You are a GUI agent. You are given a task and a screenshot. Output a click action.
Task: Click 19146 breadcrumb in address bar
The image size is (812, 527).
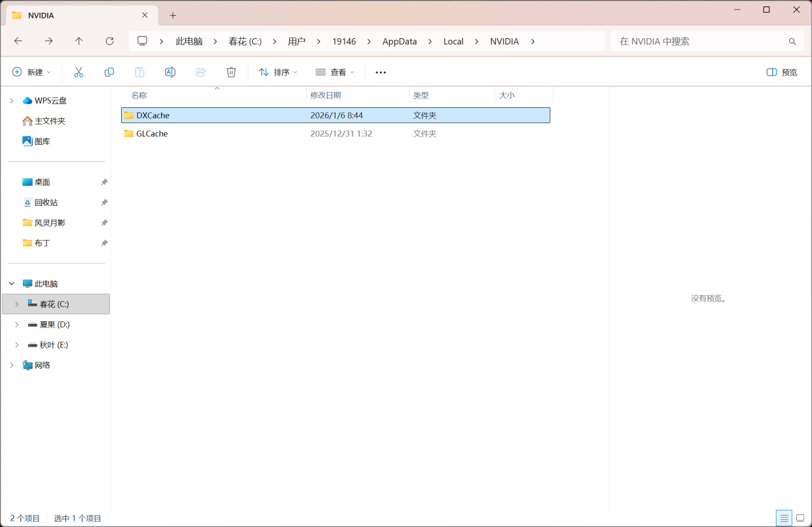click(344, 41)
